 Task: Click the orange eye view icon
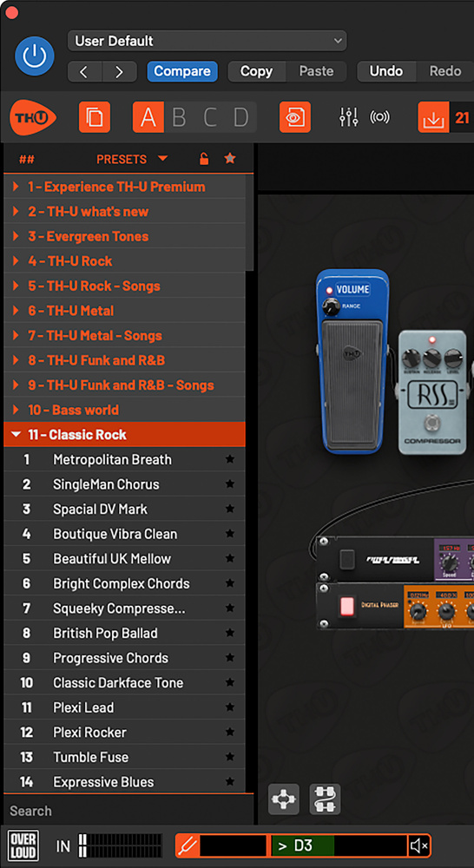point(295,117)
